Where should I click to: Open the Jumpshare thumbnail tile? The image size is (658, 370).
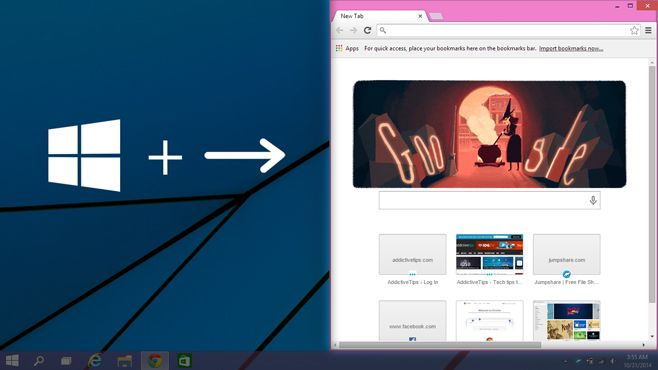click(567, 254)
